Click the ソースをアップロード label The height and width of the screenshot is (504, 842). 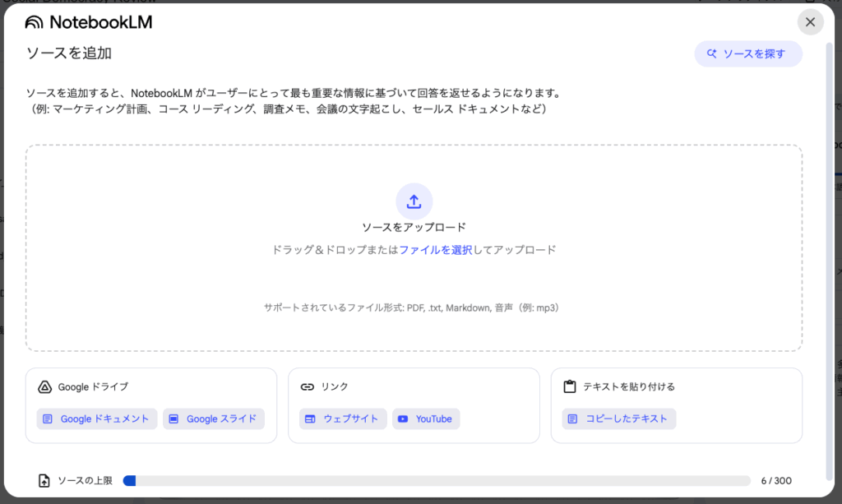tap(414, 228)
